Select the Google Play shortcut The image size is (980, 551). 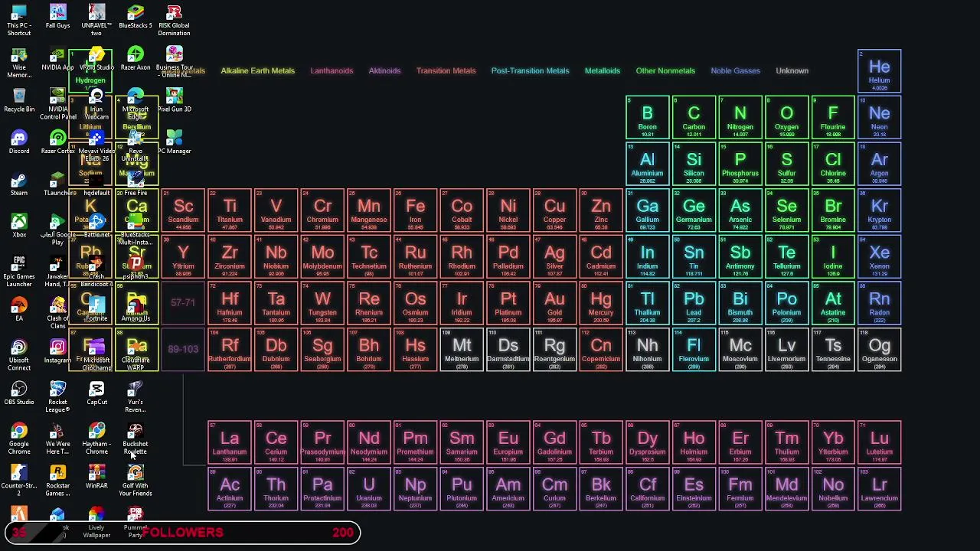[58, 230]
